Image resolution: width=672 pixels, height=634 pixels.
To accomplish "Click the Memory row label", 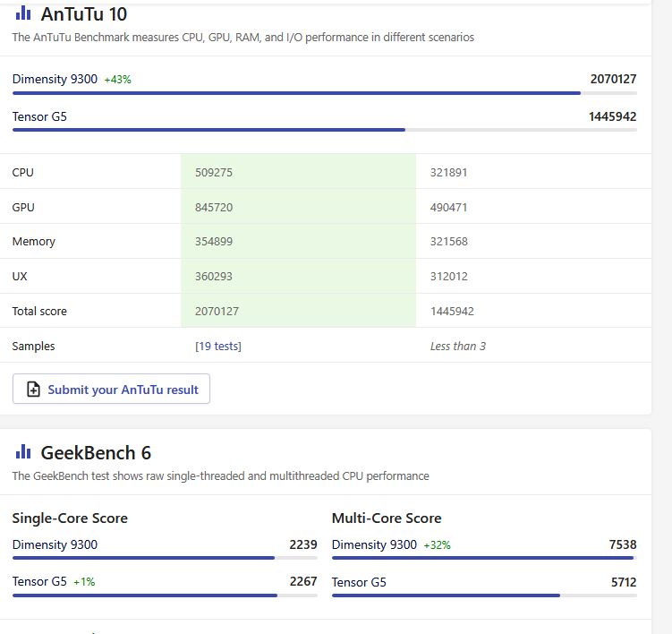I will (34, 241).
